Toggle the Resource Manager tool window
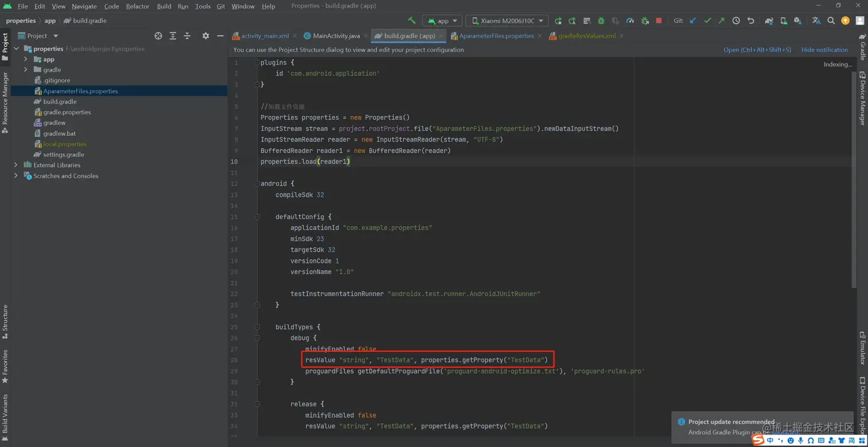 pos(5,103)
